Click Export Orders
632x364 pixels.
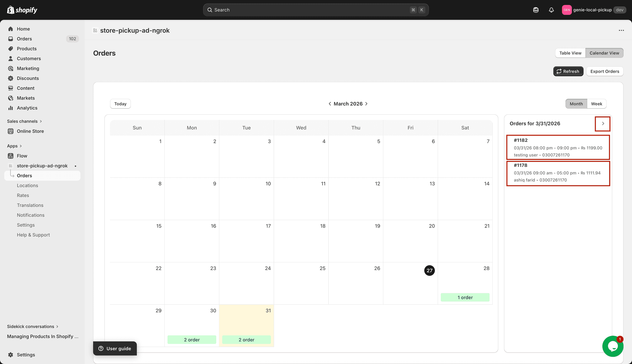pos(604,71)
